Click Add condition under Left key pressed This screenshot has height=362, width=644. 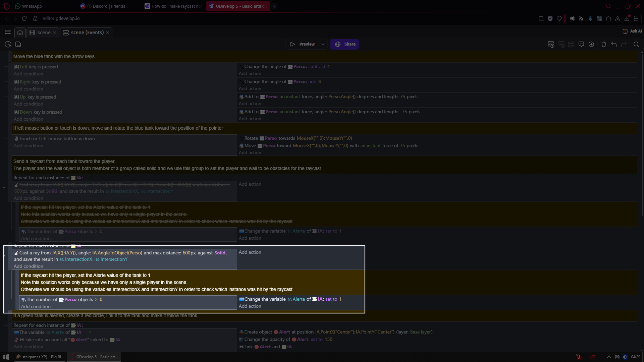pos(29,74)
